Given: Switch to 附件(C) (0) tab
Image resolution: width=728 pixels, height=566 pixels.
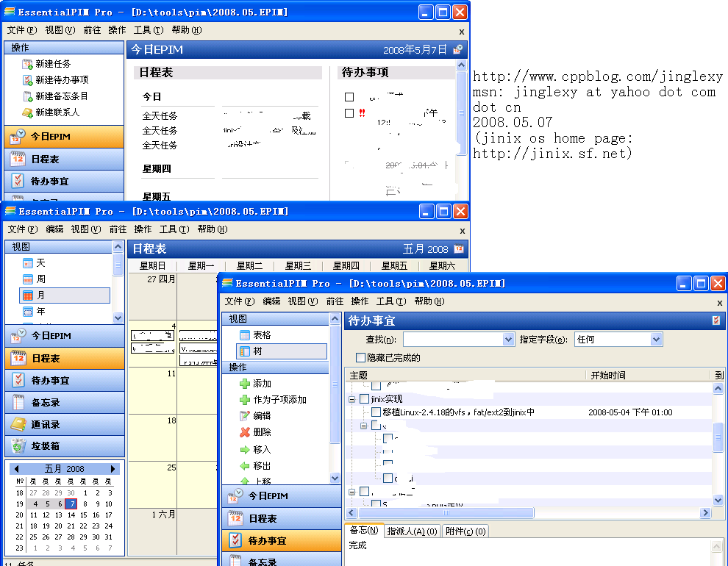Looking at the screenshot, I should [x=465, y=531].
